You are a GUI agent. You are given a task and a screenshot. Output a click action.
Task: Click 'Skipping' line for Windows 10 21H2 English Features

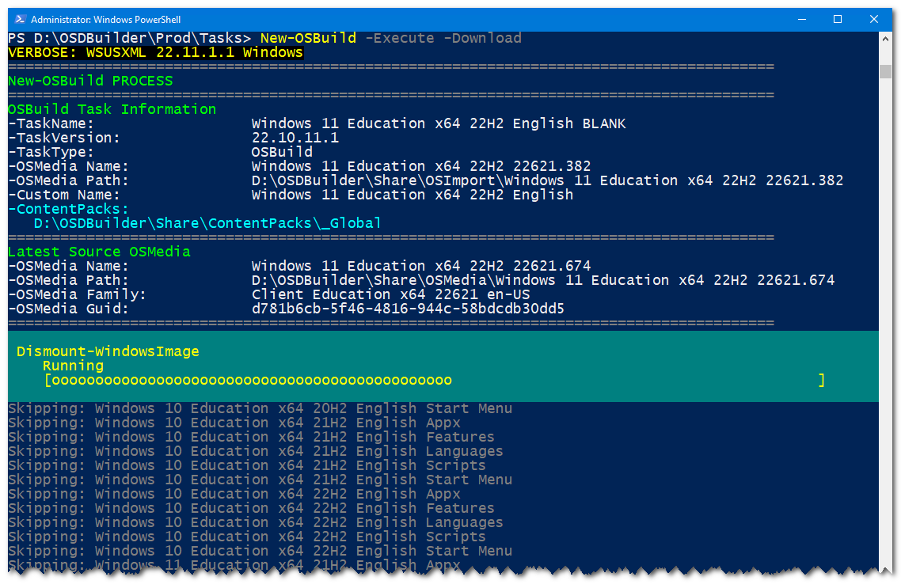(251, 437)
